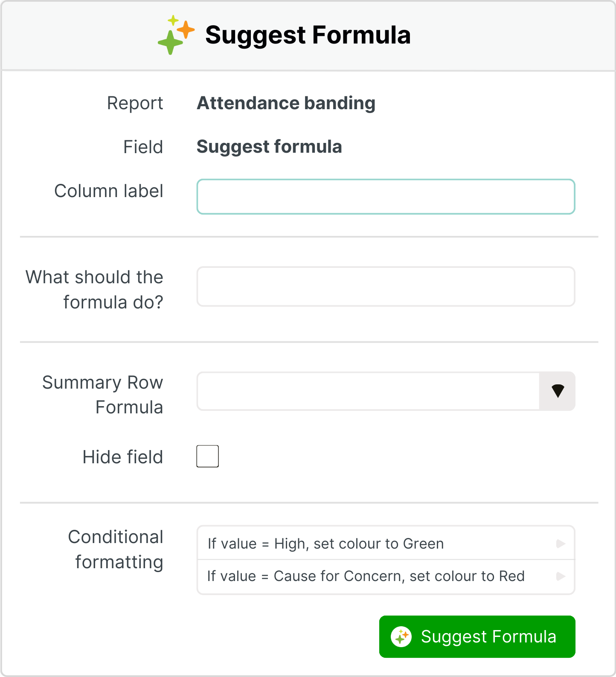Click the 'Conditional formatting' caption
616x677 pixels.
tap(116, 549)
